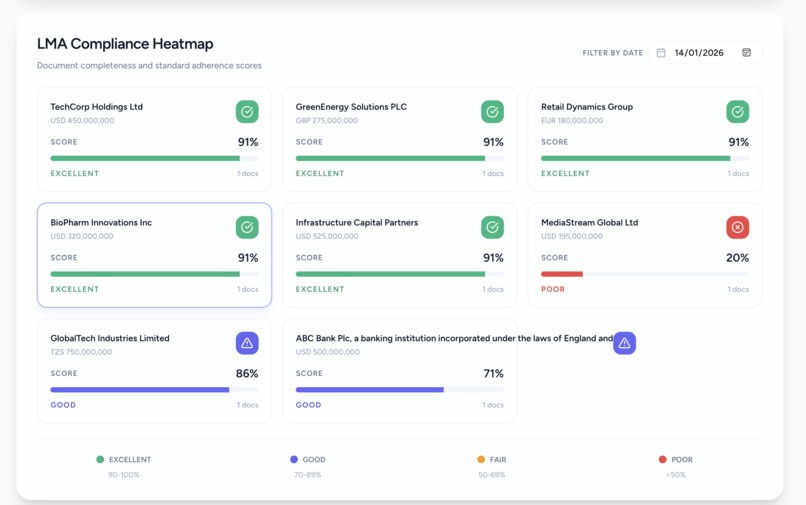806x505 pixels.
Task: Click the POOR rating label on MediaStream
Action: pyautogui.click(x=553, y=289)
